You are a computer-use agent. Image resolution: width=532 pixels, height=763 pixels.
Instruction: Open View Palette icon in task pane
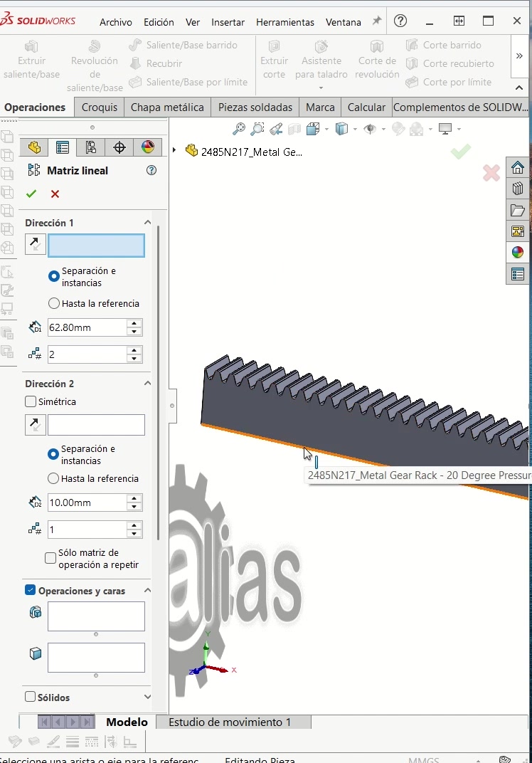(517, 231)
